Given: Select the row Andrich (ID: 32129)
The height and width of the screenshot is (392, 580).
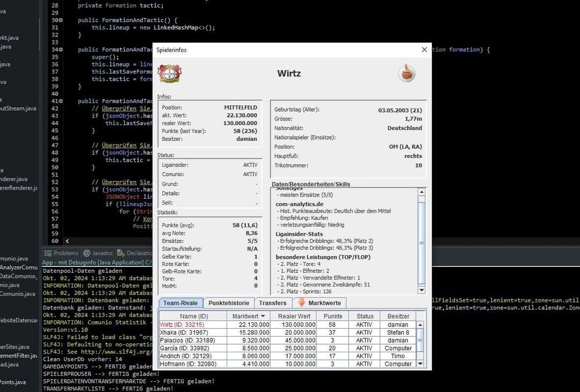Looking at the screenshot, I should (x=287, y=356).
